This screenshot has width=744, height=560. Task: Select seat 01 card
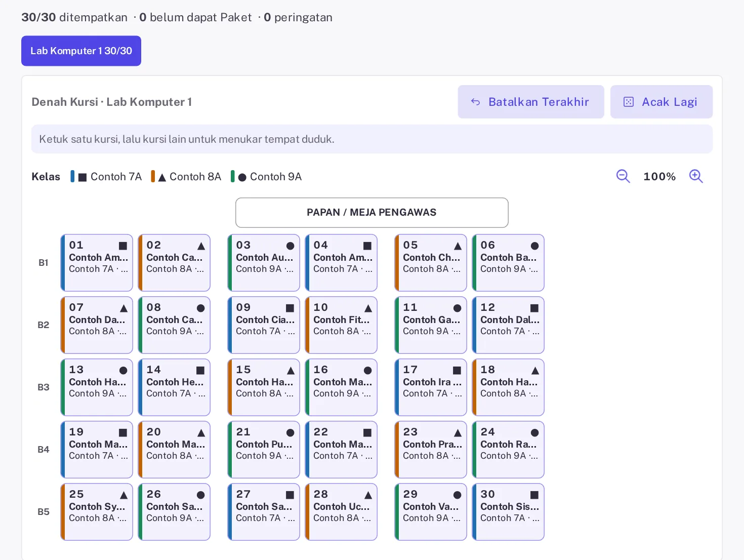pyautogui.click(x=97, y=263)
